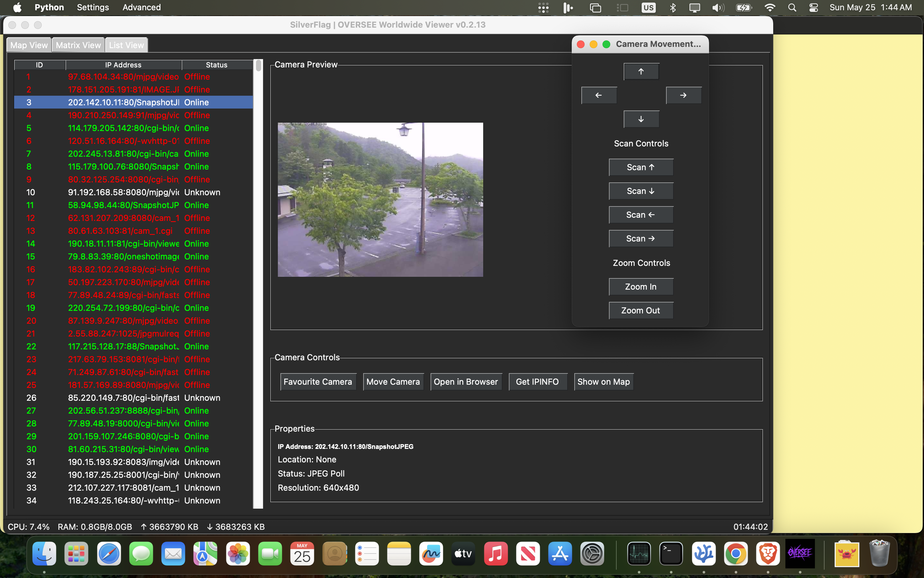
Task: Open News app in the dock
Action: (x=528, y=554)
